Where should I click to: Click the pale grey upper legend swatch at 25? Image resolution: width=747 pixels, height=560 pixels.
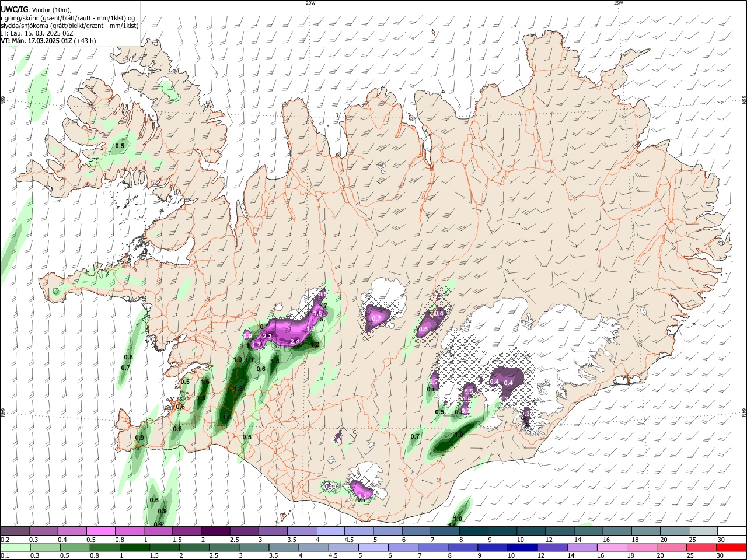(702, 531)
